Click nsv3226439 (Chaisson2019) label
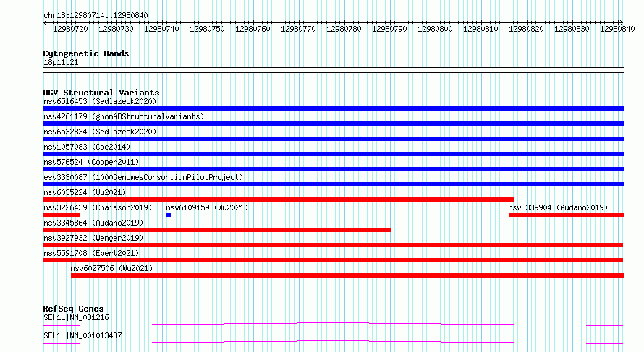The image size is (644, 352). click(98, 207)
